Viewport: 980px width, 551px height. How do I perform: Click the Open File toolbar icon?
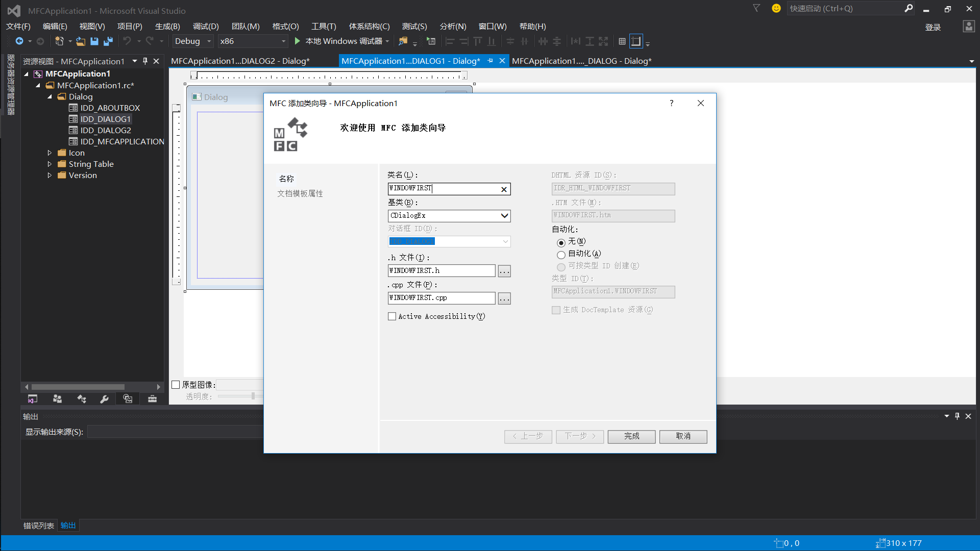coord(81,41)
